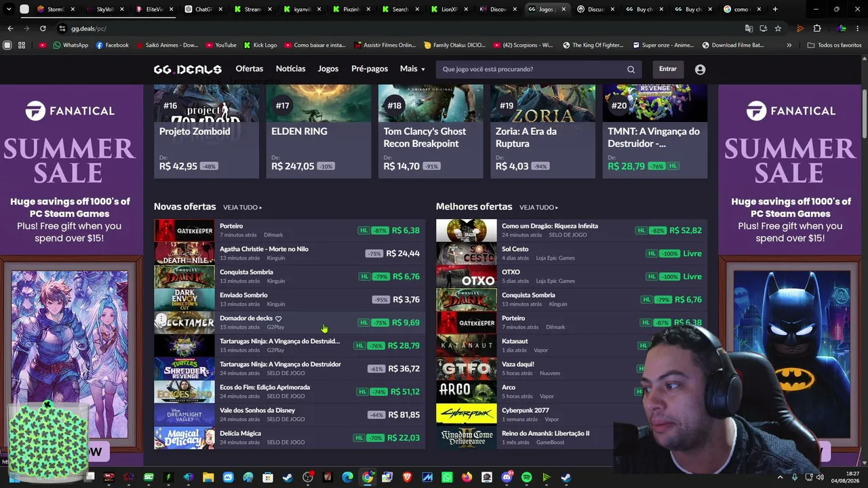Add Domador de decks to wishlist (heart)

[x=278, y=319]
